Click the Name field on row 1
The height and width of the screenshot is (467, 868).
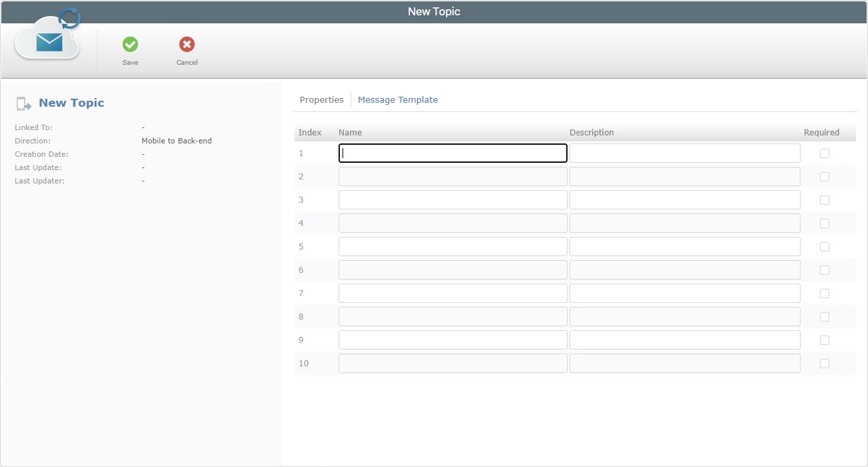[x=452, y=153]
